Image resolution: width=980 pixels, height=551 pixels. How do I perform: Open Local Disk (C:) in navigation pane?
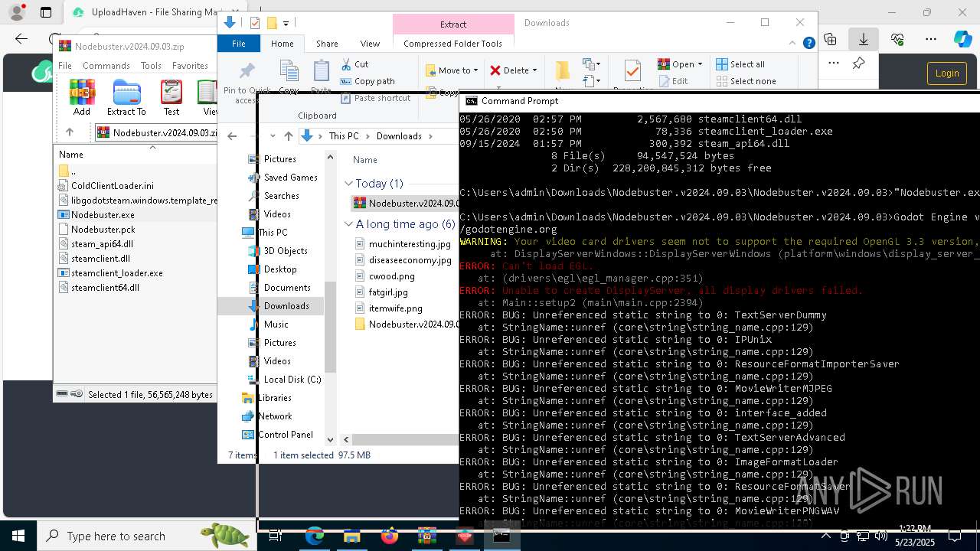click(284, 380)
